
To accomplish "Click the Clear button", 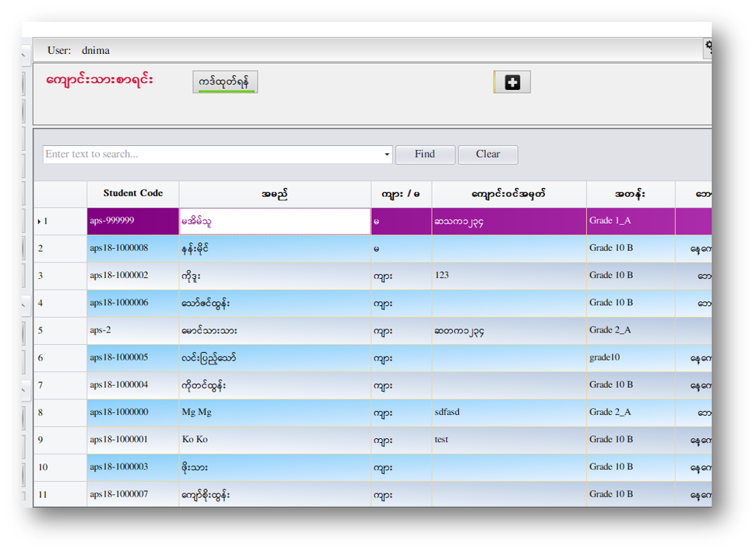I will point(488,155).
